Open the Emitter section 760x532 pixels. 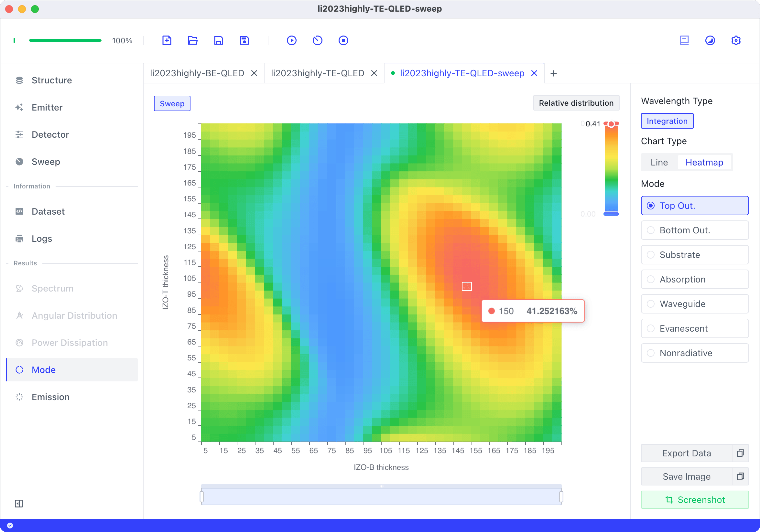(72, 107)
